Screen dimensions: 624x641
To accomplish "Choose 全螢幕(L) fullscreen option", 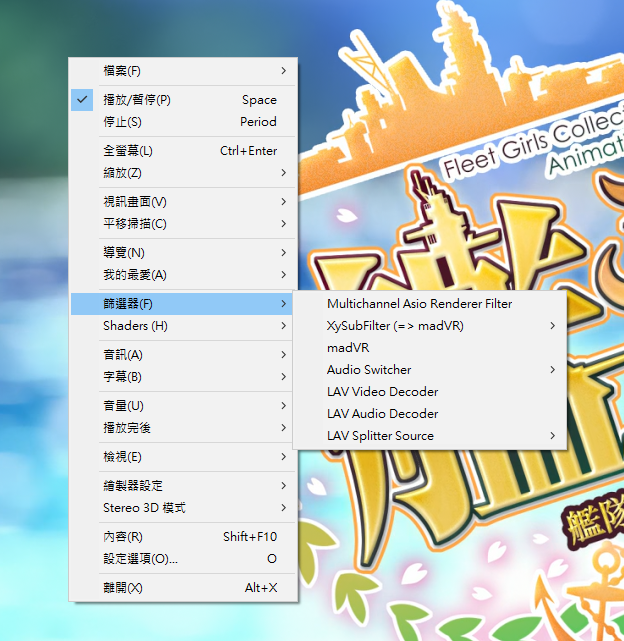I will point(183,151).
